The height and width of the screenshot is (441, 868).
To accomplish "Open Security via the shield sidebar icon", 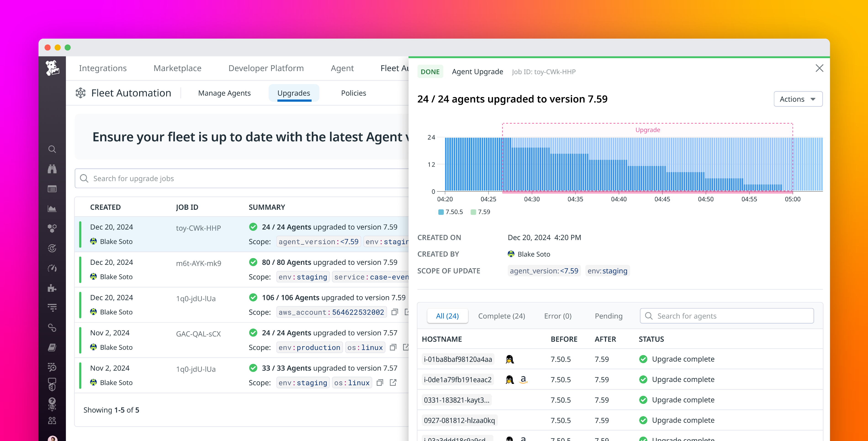I will pos(52,384).
